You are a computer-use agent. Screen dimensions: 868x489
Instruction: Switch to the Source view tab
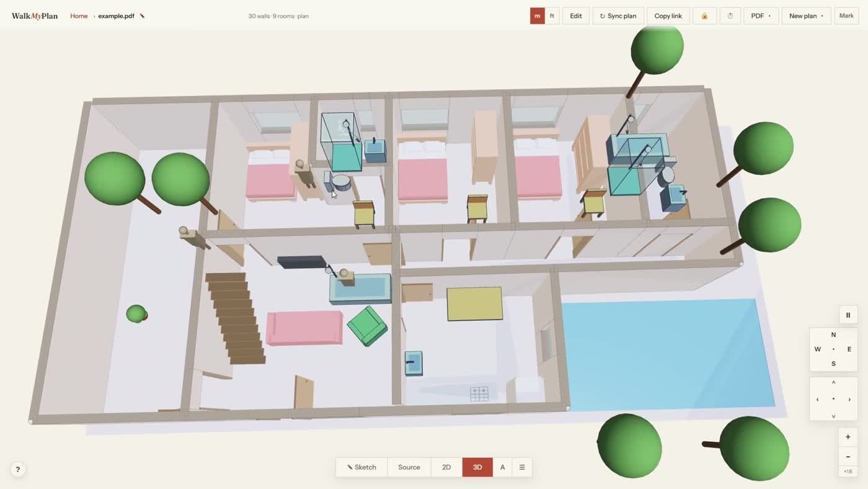click(x=409, y=467)
